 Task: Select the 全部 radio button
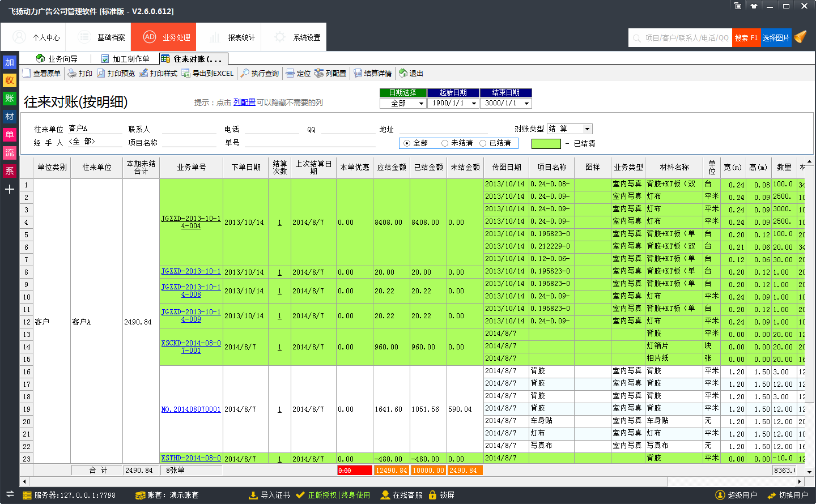pyautogui.click(x=406, y=143)
